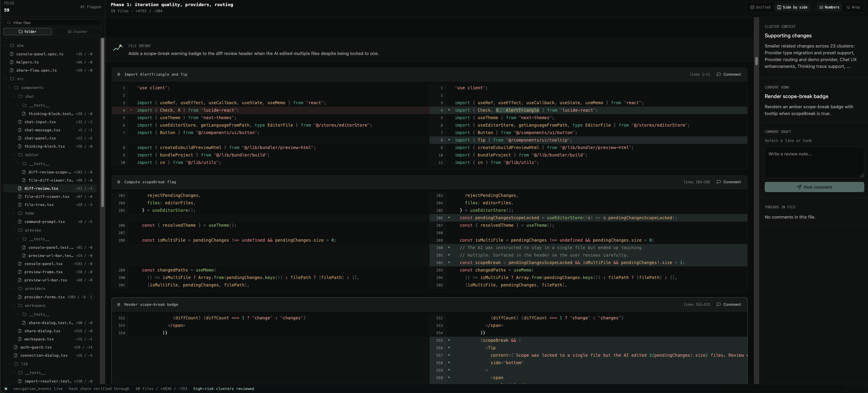Image resolution: width=868 pixels, height=393 pixels.
Task: Open chat-input.tsx file
Action: click(x=50, y=122)
